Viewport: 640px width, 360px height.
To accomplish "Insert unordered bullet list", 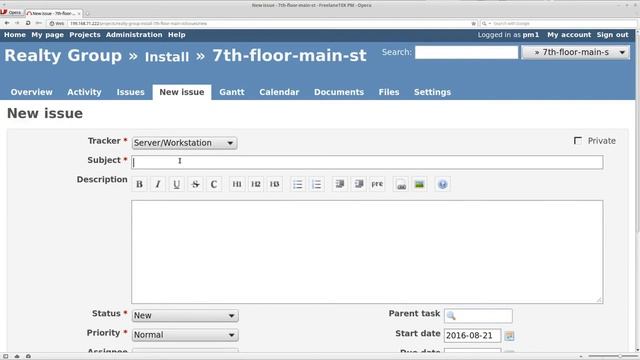I will point(298,184).
